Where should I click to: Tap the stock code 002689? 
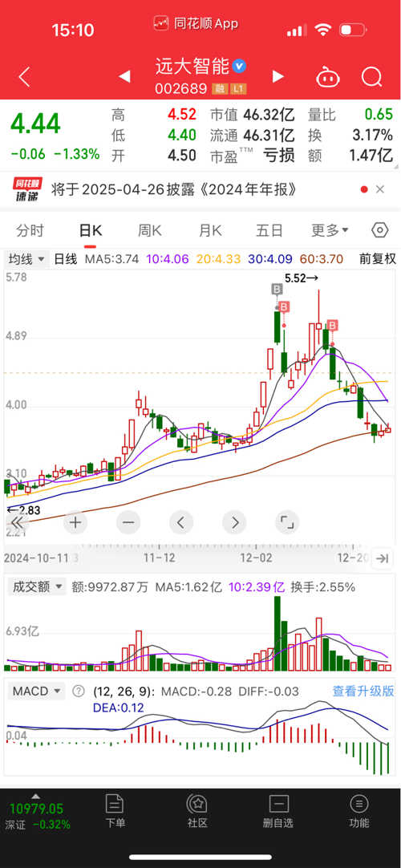pos(181,88)
